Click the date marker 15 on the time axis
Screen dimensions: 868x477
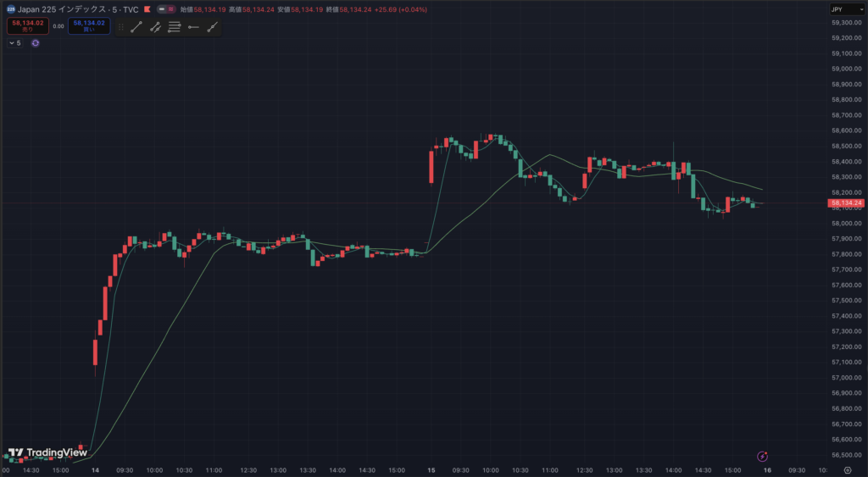tap(431, 470)
